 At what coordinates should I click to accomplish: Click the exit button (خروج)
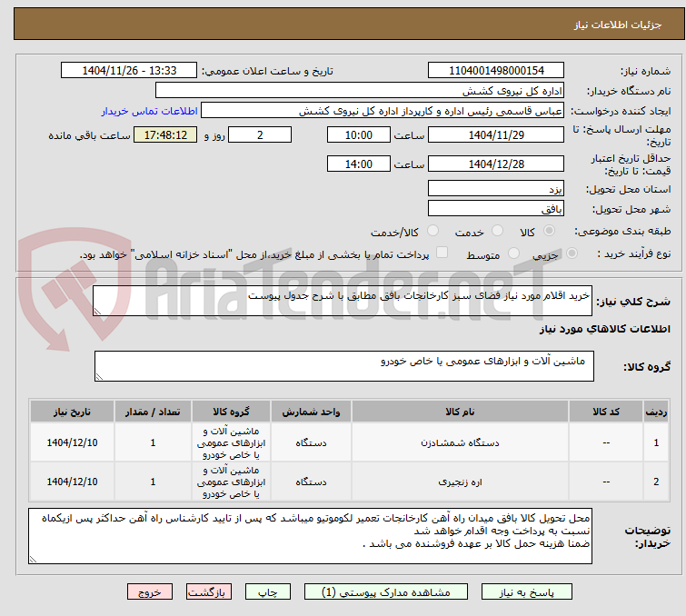150,592
